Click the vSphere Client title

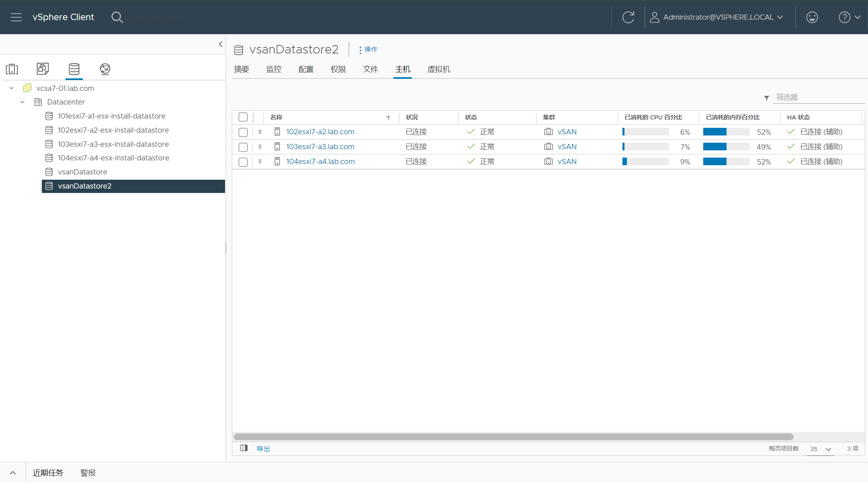point(63,17)
